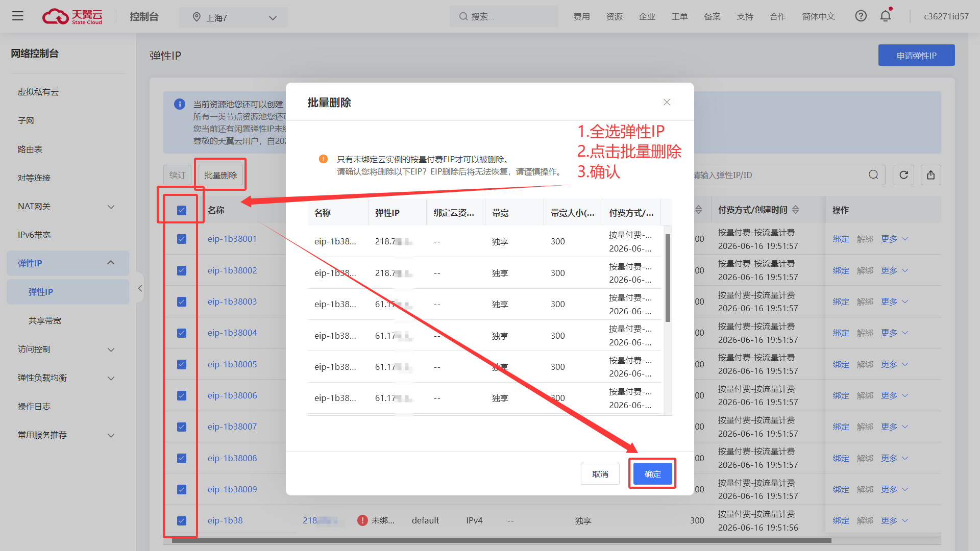Click 解绑 for eip-1b38007
The image size is (980, 551).
pyautogui.click(x=865, y=427)
